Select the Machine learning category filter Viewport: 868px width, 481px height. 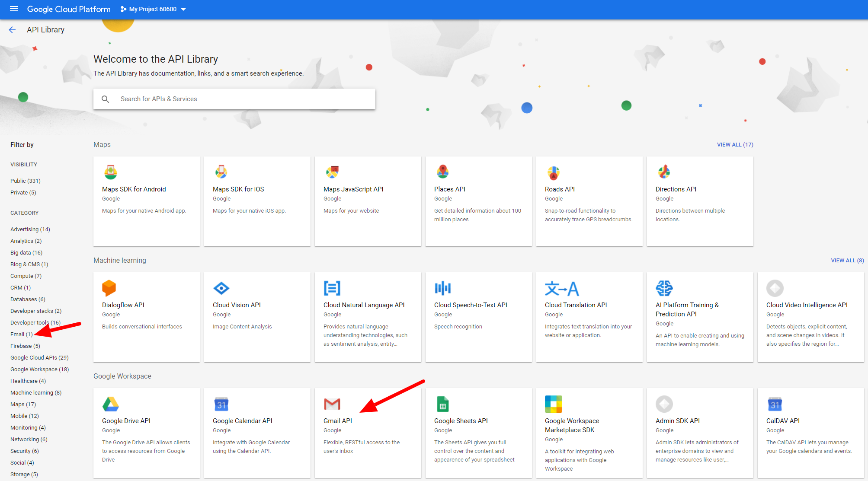point(36,392)
